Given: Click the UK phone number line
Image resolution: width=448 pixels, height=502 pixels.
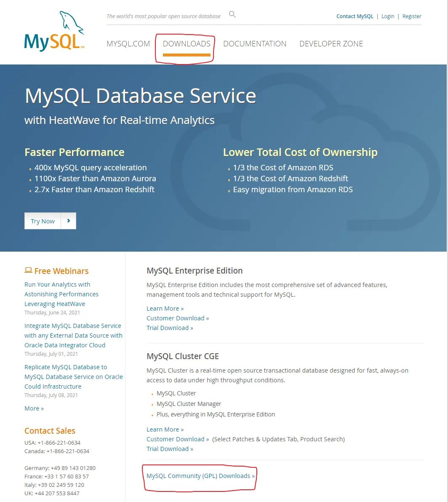Looking at the screenshot, I should [x=52, y=493].
